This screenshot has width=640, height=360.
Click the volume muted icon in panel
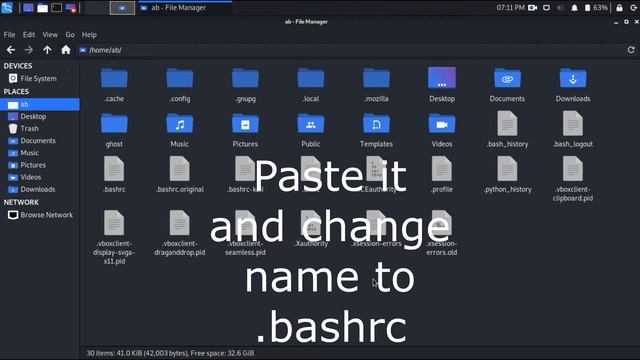560,8
